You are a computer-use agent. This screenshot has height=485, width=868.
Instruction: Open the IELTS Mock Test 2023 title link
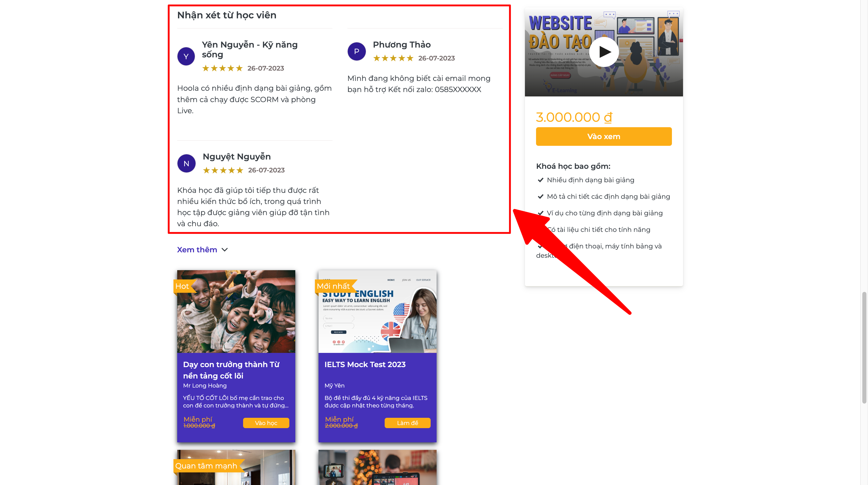(365, 365)
